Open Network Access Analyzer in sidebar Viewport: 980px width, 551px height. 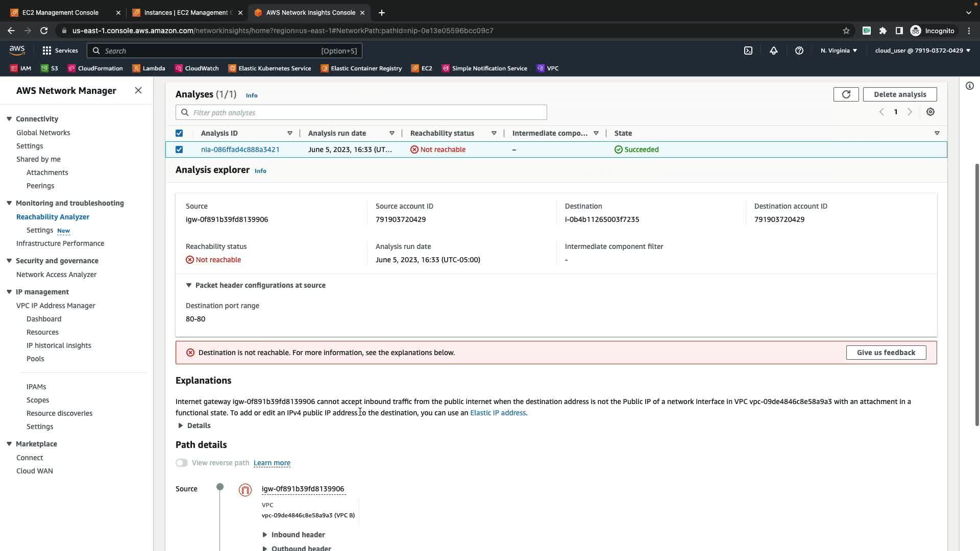(56, 274)
